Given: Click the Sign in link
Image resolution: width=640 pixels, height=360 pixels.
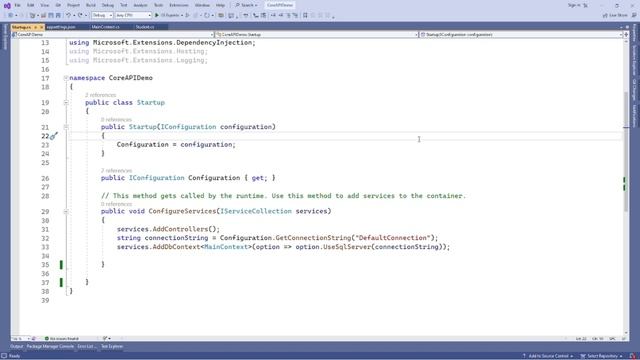Looking at the screenshot, I should [575, 5].
